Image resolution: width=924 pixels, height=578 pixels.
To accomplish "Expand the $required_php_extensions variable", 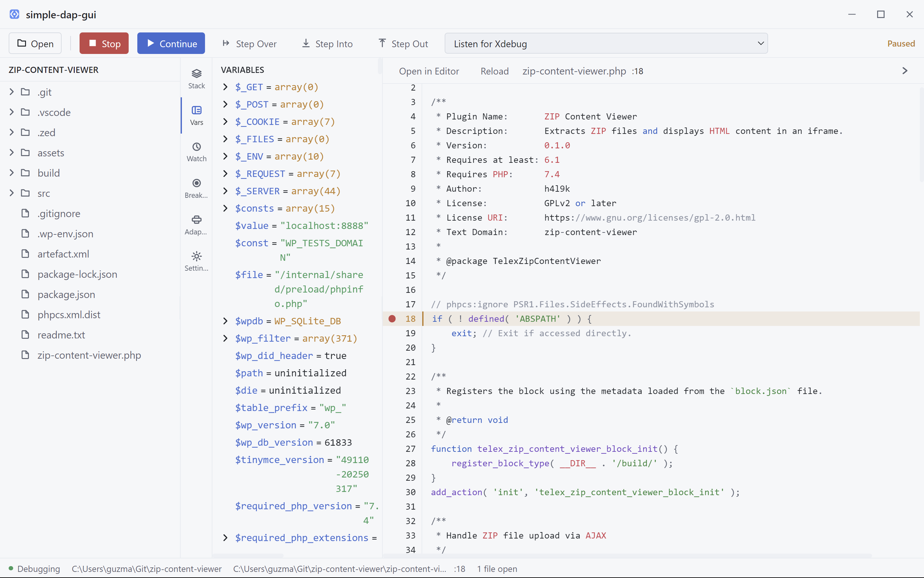I will pos(225,538).
